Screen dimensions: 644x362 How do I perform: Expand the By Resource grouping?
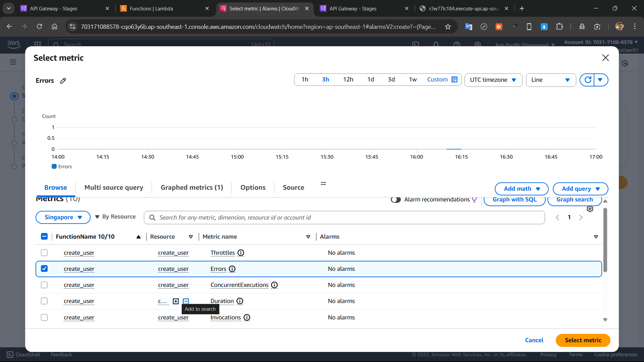click(x=115, y=217)
